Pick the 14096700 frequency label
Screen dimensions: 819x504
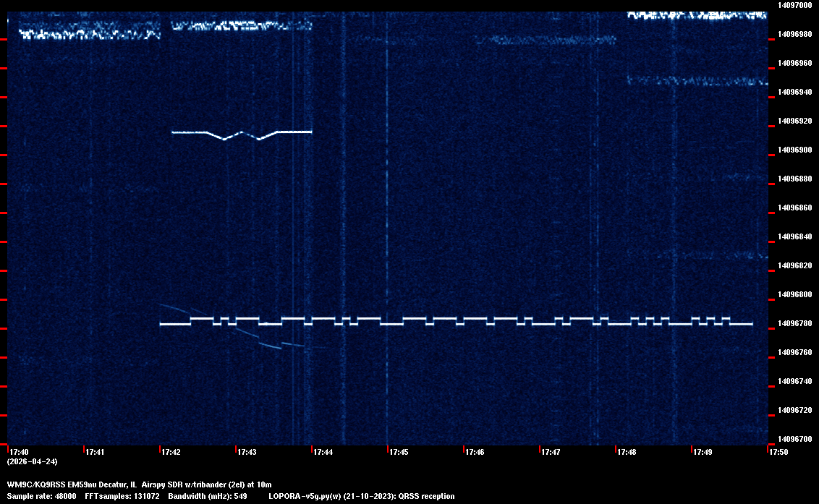click(x=794, y=439)
